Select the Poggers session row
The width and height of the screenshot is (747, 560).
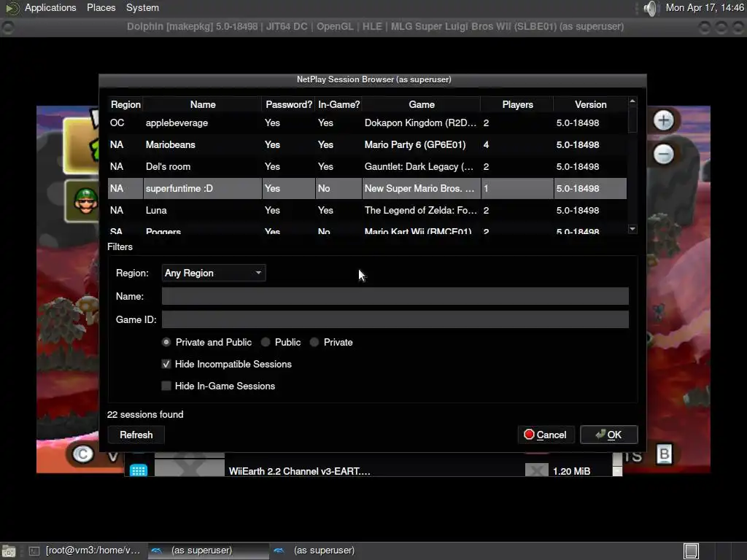367,229
